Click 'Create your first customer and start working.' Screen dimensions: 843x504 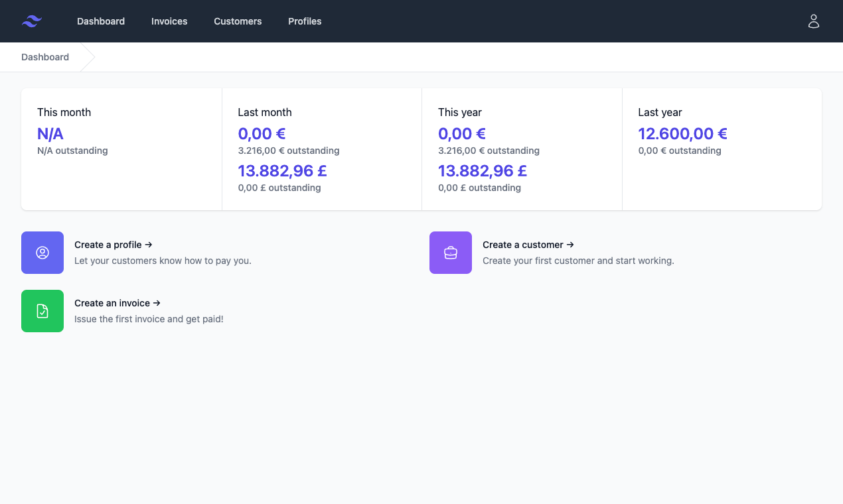(x=578, y=261)
